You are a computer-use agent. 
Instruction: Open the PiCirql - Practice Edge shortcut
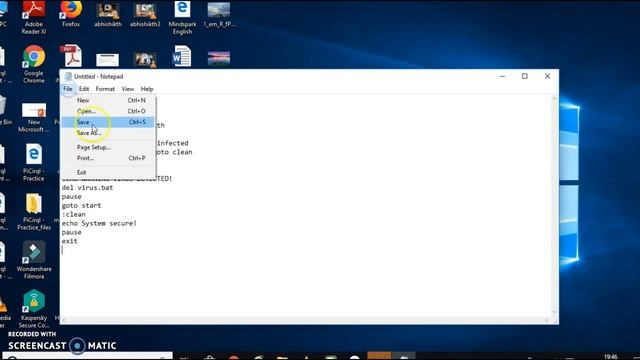tap(33, 162)
